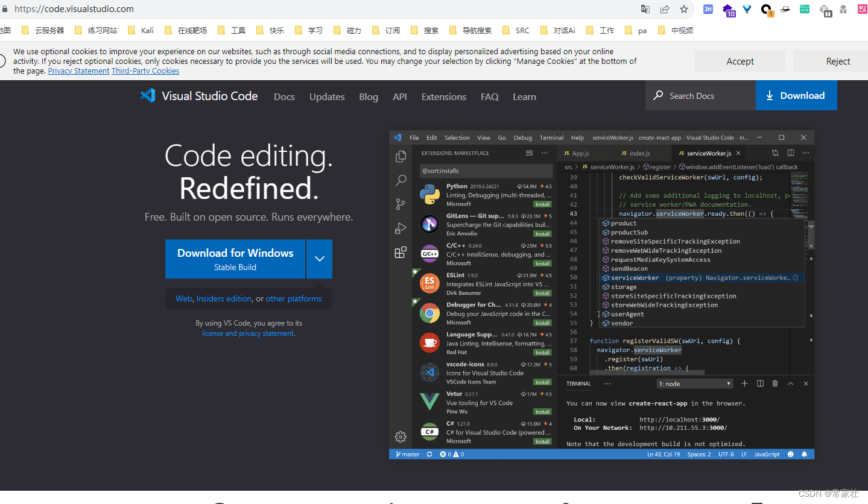Click the browser address bar URL
This screenshot has height=504, width=868.
74,9
